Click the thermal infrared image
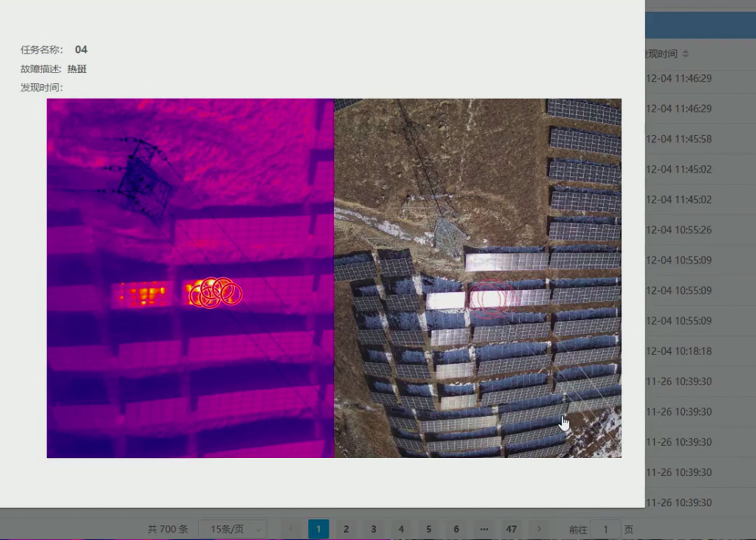 [x=190, y=372]
